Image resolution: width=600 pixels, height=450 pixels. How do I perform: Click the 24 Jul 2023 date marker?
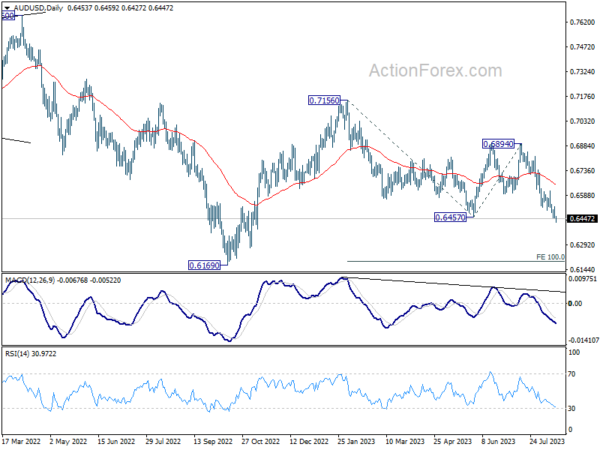547,442
